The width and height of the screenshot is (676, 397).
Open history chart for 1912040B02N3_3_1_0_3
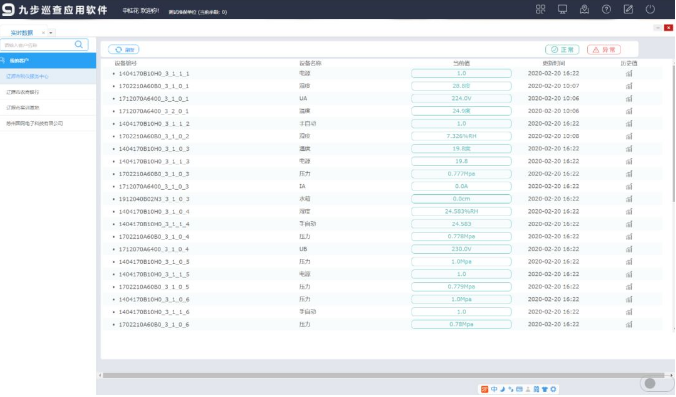click(x=629, y=199)
